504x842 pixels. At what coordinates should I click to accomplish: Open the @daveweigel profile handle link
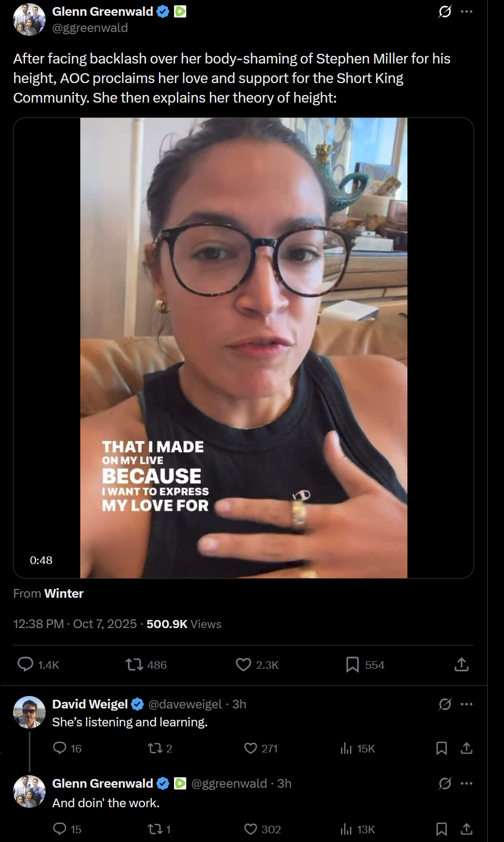(185, 704)
